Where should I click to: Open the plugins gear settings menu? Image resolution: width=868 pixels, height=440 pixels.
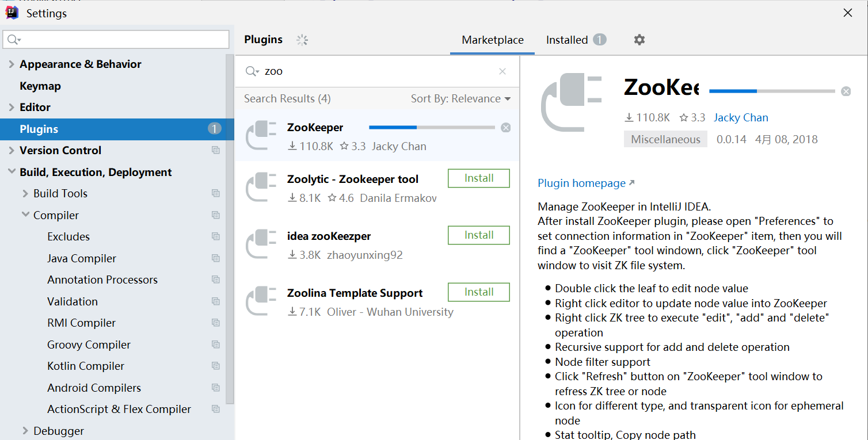[x=639, y=40]
